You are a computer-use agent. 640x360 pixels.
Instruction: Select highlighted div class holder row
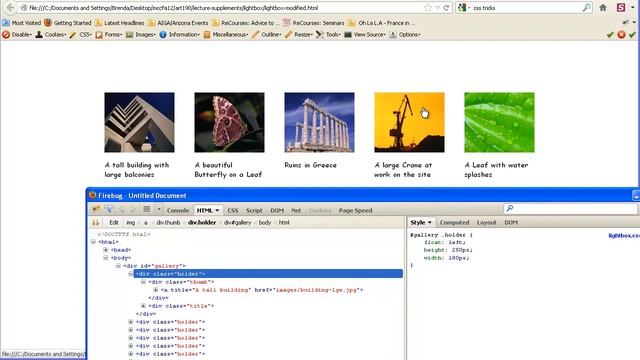pyautogui.click(x=268, y=273)
